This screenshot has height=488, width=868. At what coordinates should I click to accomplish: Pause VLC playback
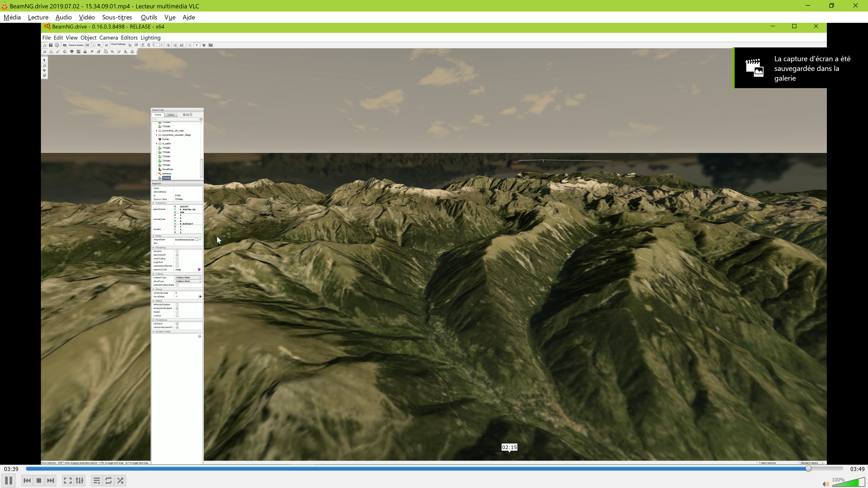click(x=9, y=481)
